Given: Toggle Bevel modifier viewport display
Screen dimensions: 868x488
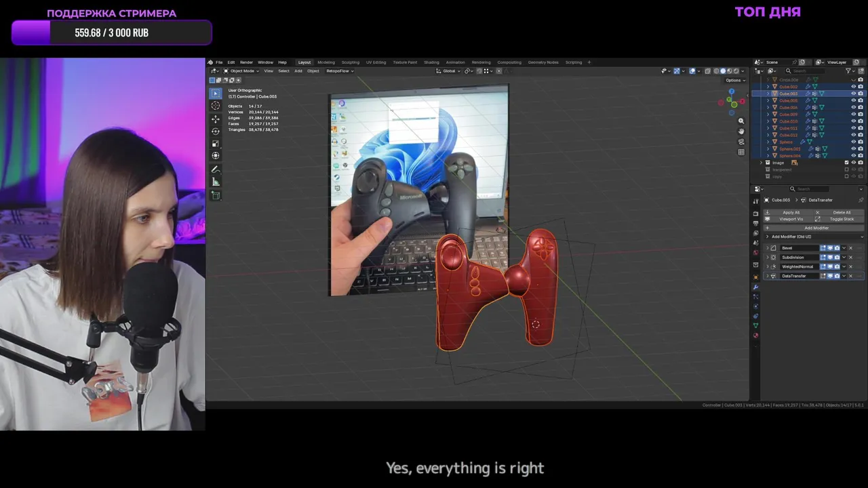Looking at the screenshot, I should point(830,248).
